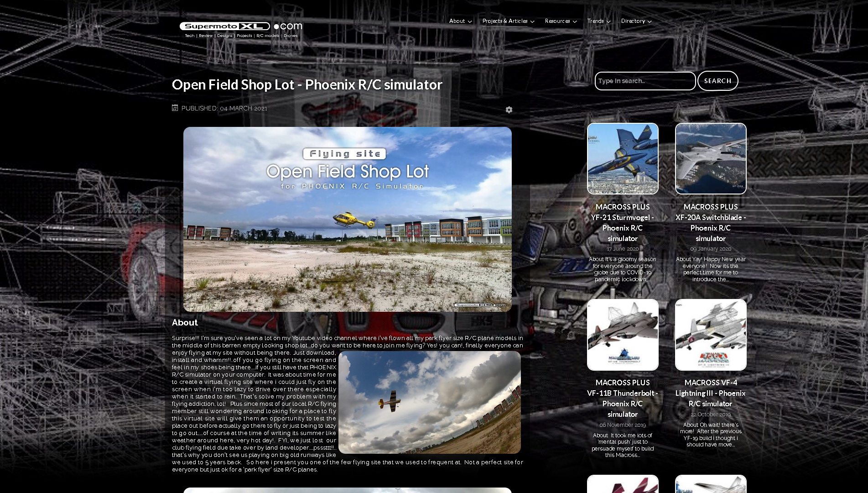Click the SupermotoXL.com logo
The height and width of the screenshot is (493, 868).
point(241,29)
